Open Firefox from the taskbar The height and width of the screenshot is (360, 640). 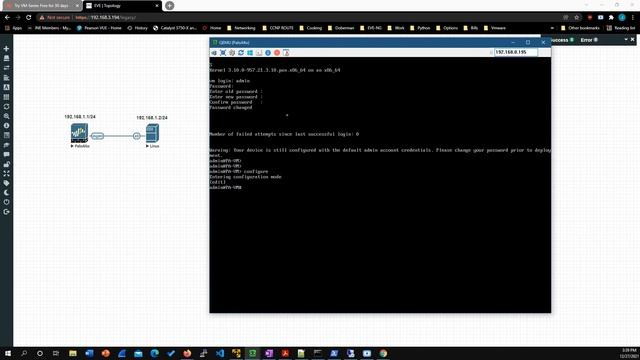[x=187, y=353]
